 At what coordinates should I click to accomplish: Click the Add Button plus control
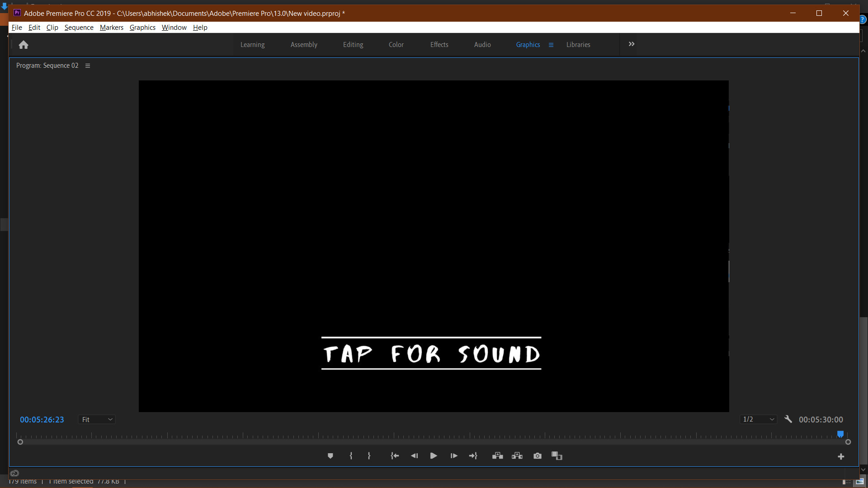pyautogui.click(x=841, y=456)
